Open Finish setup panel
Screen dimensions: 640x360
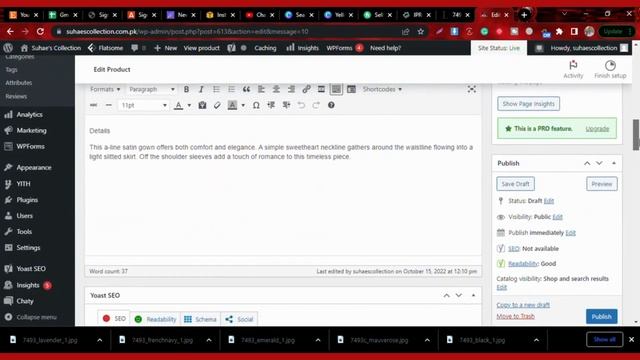pos(610,69)
